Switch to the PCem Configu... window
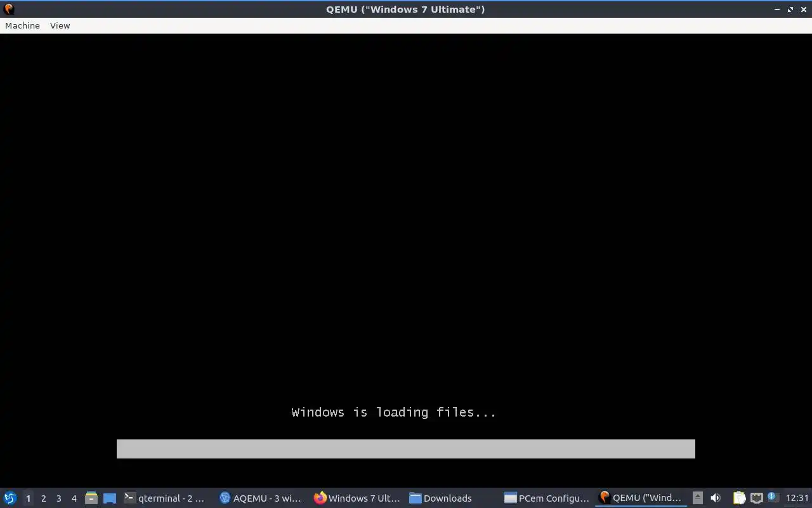Viewport: 812px width, 508px height. (547, 498)
